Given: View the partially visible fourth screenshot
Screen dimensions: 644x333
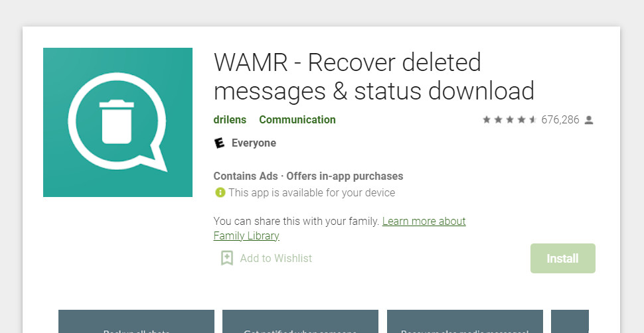Looking at the screenshot, I should pos(570,322).
